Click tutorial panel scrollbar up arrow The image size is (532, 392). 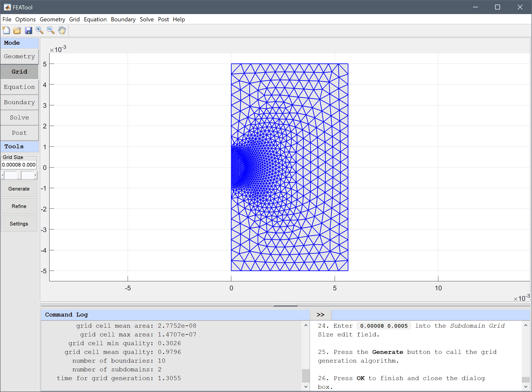(x=526, y=325)
